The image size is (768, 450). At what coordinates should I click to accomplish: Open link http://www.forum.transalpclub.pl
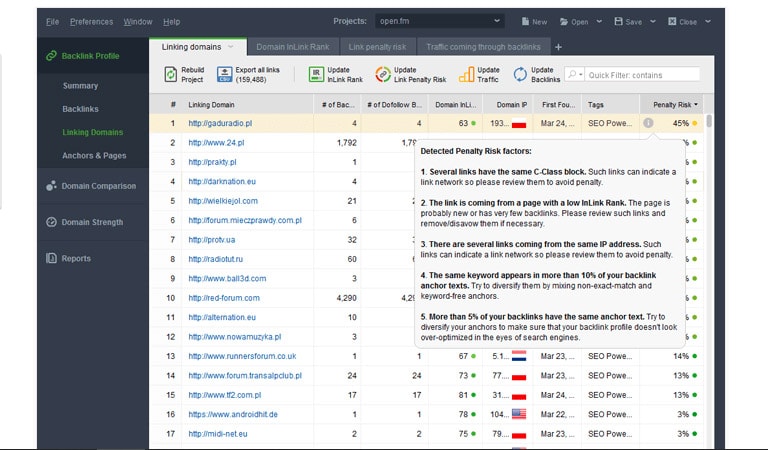point(245,376)
